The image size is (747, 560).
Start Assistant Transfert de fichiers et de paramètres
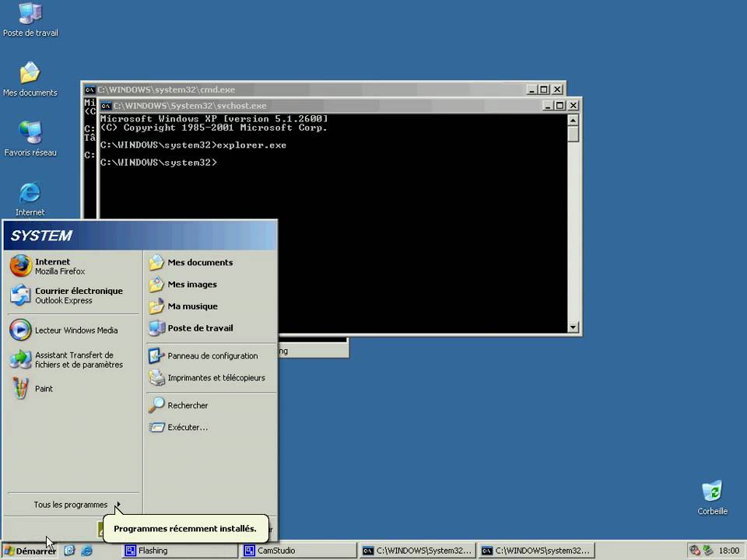click(x=73, y=359)
